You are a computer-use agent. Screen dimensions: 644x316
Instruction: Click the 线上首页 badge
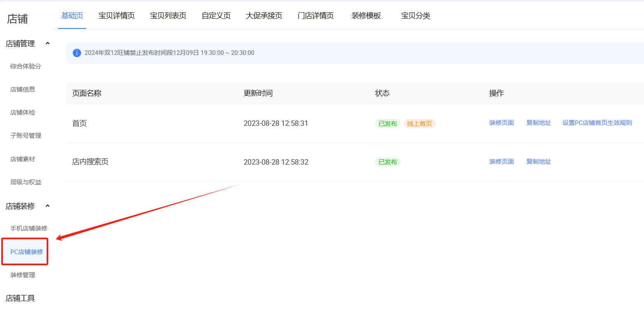(x=420, y=123)
